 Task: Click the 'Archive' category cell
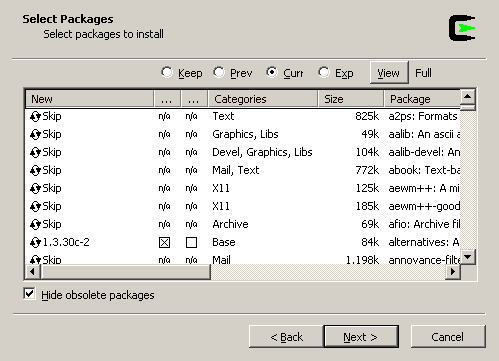pos(230,224)
